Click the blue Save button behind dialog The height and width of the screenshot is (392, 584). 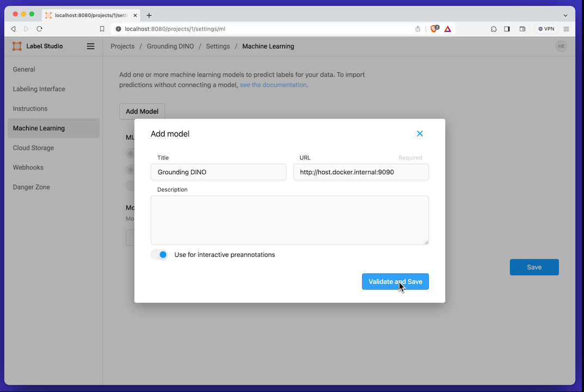(x=534, y=267)
